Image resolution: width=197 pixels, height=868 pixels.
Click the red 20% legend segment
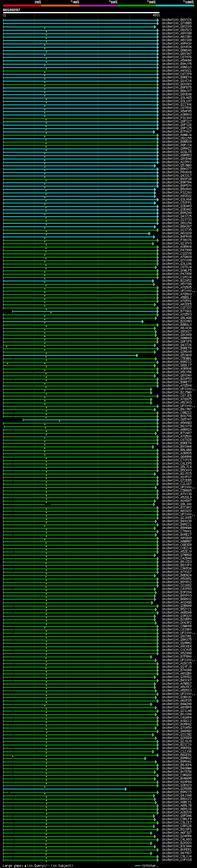click(22, 6)
